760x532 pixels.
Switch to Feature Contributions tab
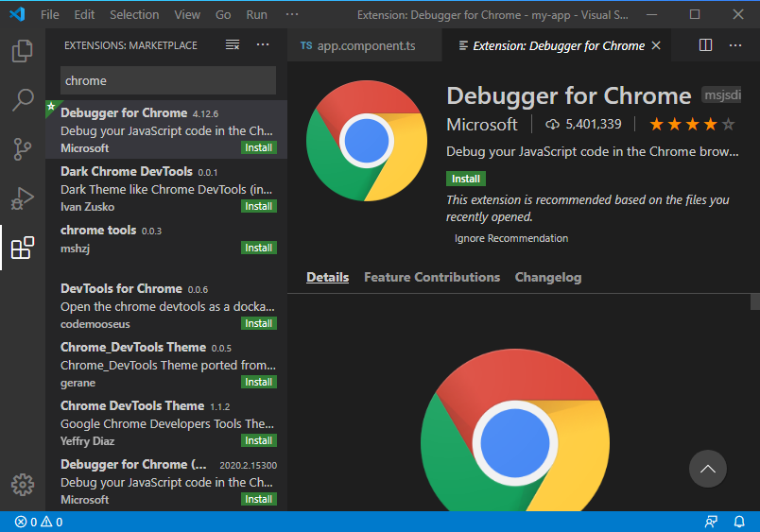click(432, 277)
